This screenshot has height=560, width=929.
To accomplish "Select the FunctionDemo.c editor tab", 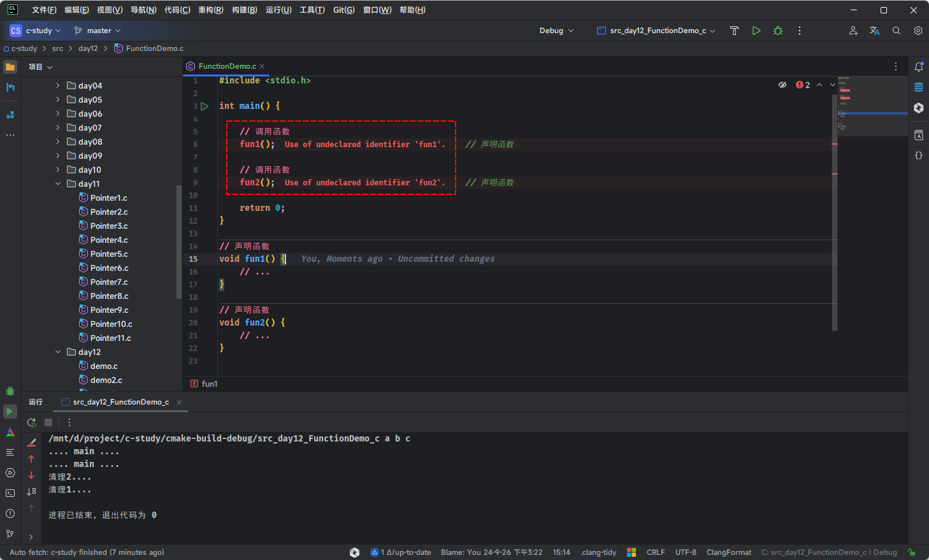I will click(x=227, y=66).
